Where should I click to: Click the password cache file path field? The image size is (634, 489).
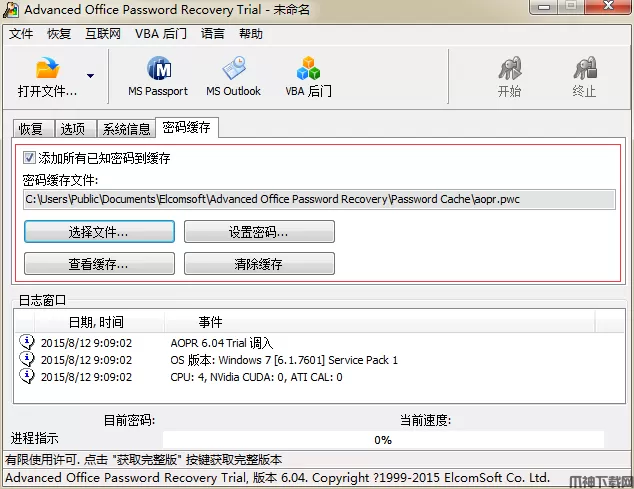319,199
